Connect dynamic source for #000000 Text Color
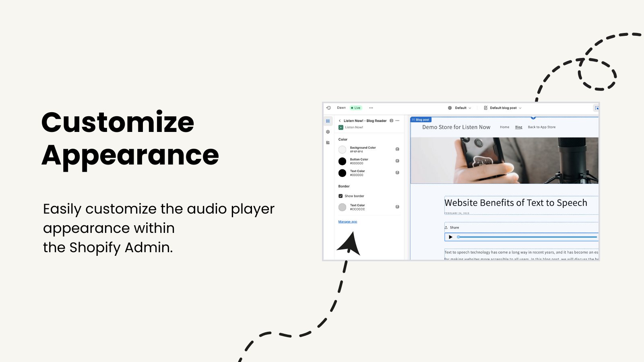The width and height of the screenshot is (644, 362). coord(397,173)
